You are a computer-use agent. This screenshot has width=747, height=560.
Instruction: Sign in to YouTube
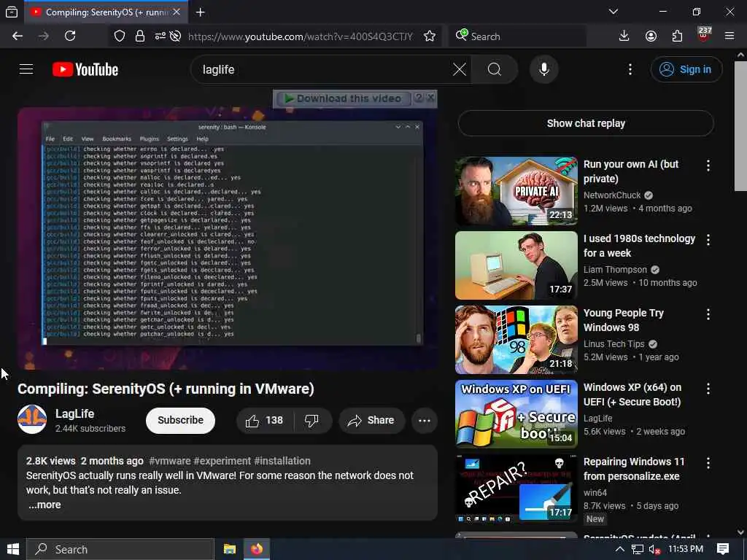pyautogui.click(x=686, y=69)
